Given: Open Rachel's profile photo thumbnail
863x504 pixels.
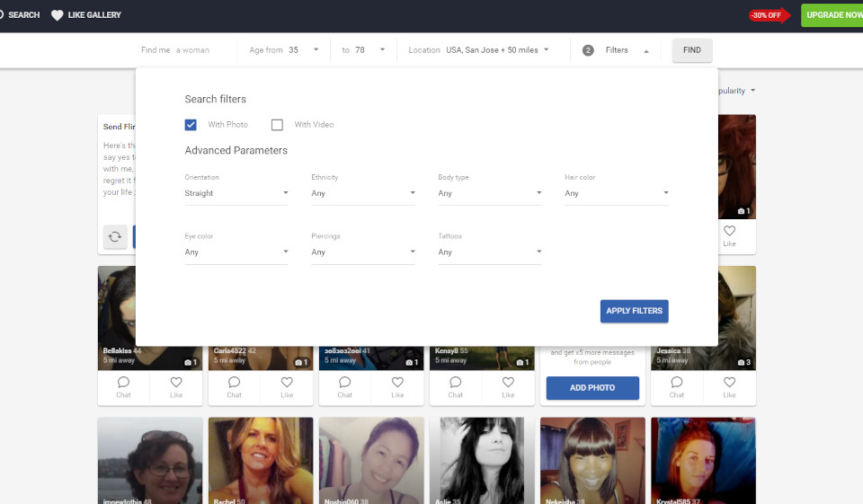Looking at the screenshot, I should click(x=261, y=458).
